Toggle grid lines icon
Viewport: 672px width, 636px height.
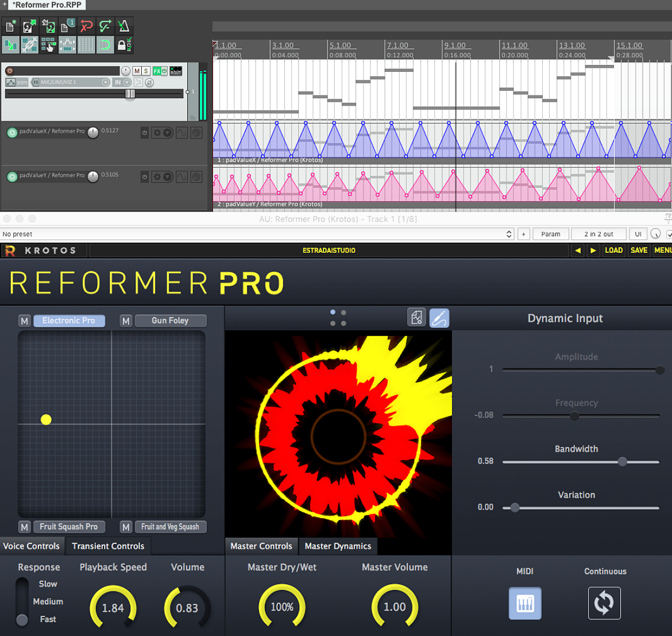86,45
